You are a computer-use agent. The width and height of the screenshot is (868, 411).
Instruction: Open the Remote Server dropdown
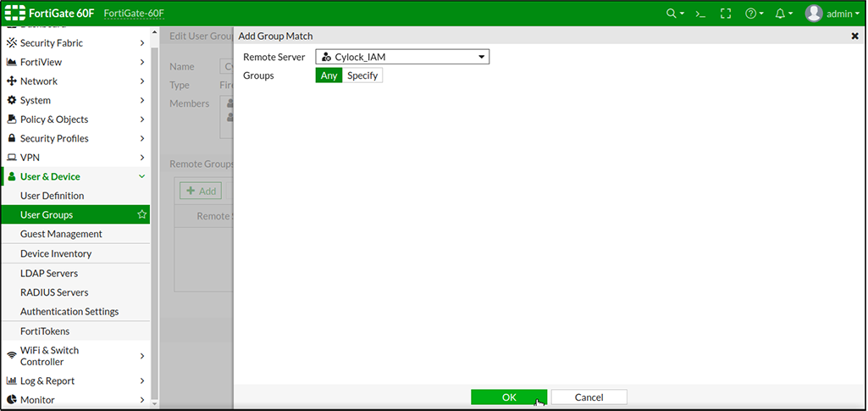coord(402,57)
